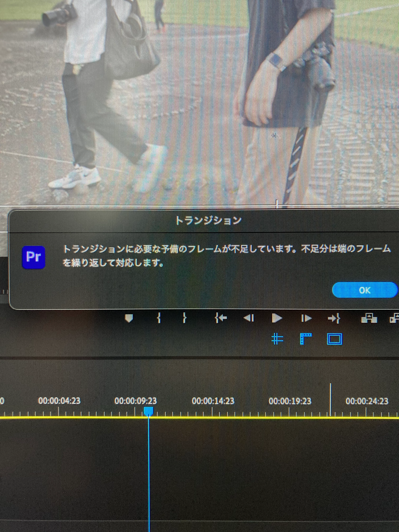Click the Add Marker icon
Image resolution: width=399 pixels, height=532 pixels.
tap(129, 318)
